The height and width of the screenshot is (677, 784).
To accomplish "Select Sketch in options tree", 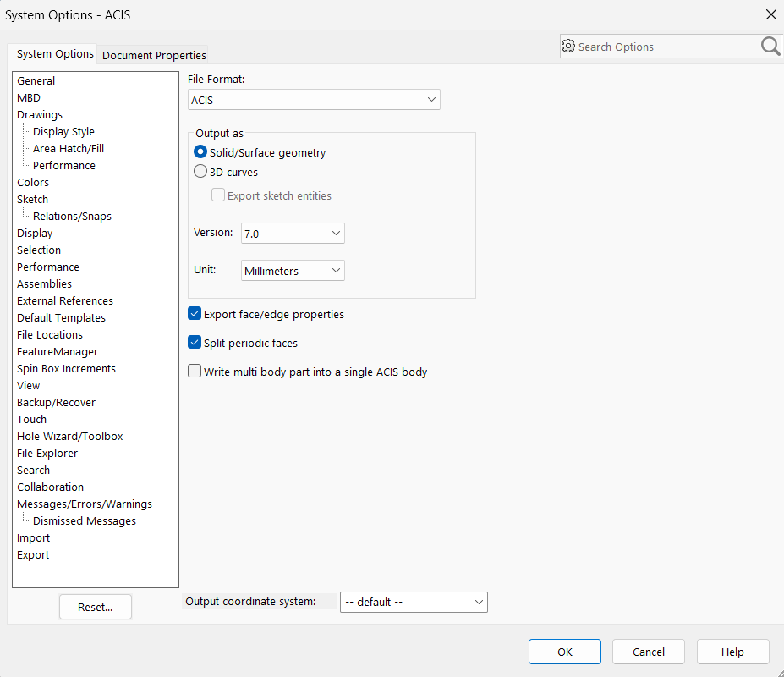I will [32, 199].
